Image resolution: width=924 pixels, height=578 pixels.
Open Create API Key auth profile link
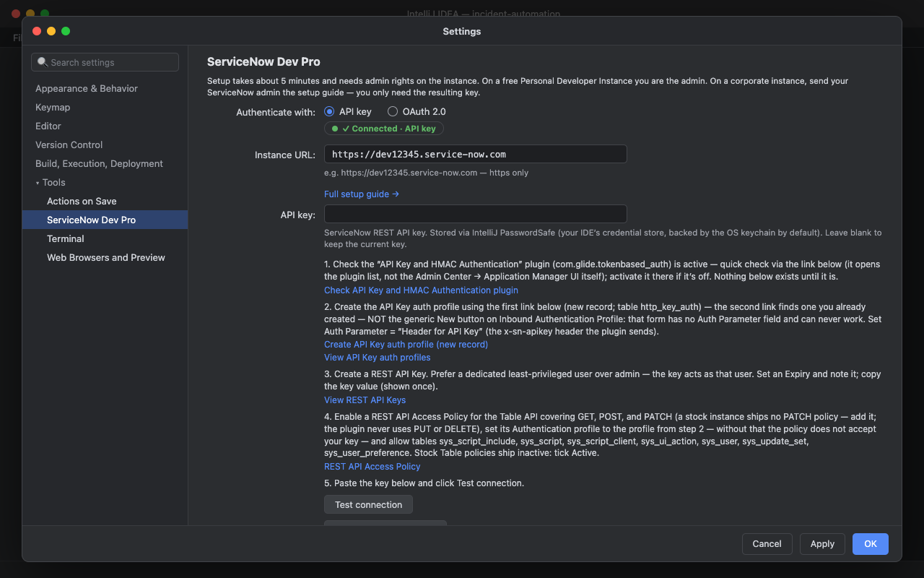[406, 345]
